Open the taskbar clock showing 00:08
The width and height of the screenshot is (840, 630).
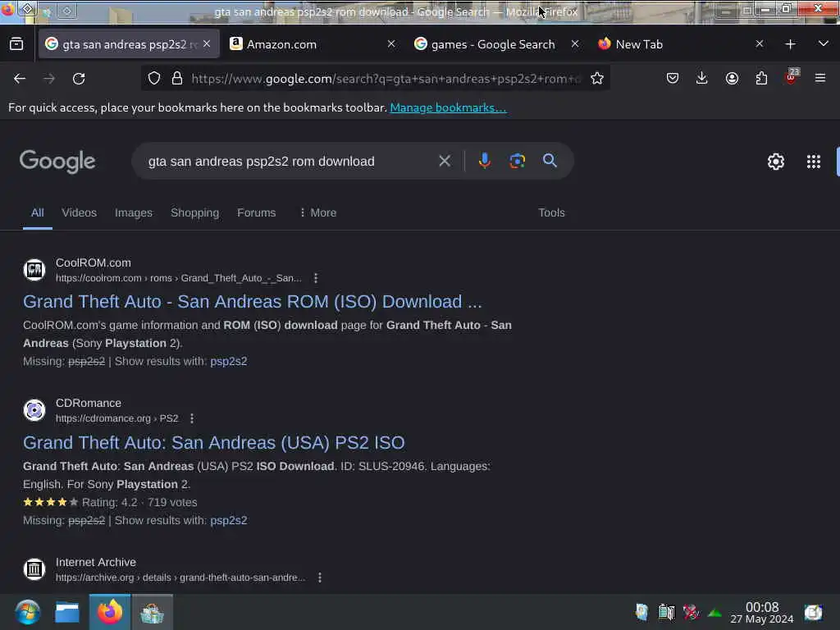click(762, 612)
